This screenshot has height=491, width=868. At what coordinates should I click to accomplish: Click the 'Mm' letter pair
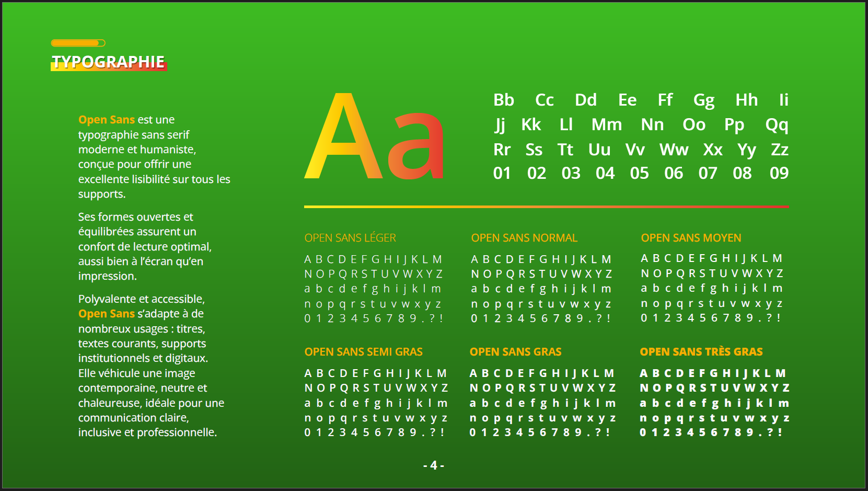click(607, 124)
